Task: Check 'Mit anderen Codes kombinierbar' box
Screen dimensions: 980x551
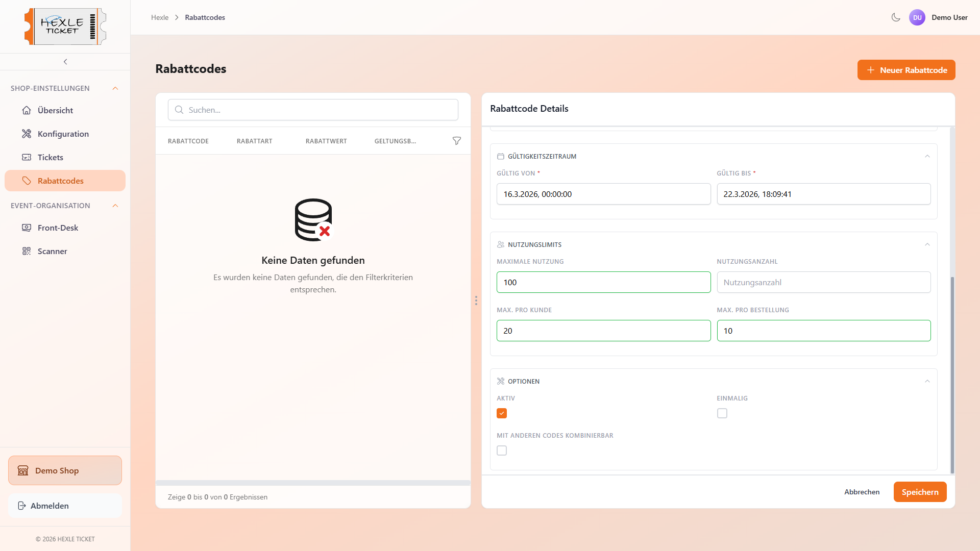Action: tap(502, 450)
